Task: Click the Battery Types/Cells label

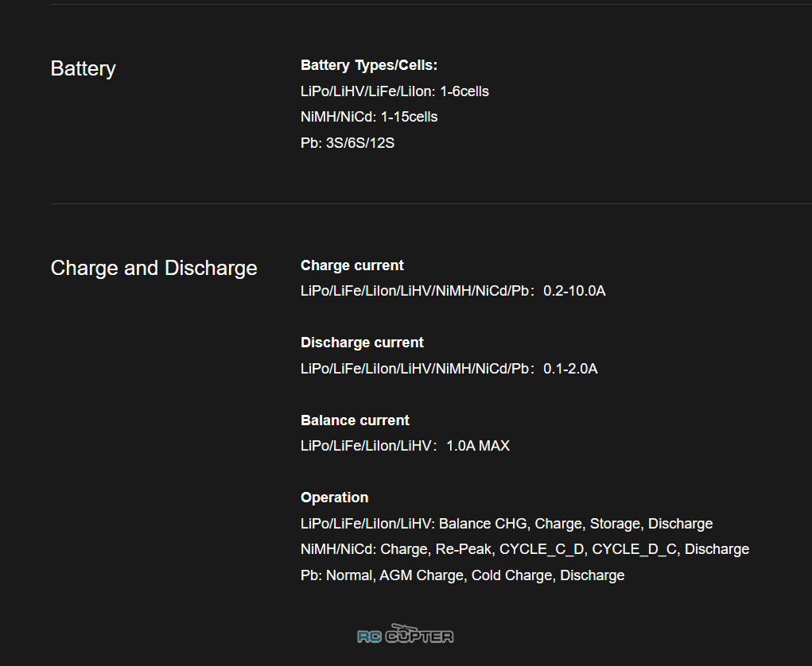Action: 369,65
